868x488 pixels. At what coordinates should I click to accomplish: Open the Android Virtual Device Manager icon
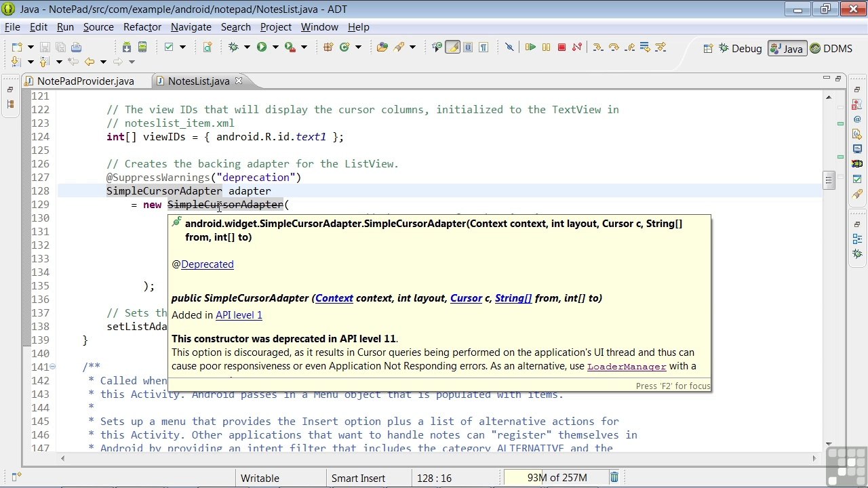tap(142, 47)
